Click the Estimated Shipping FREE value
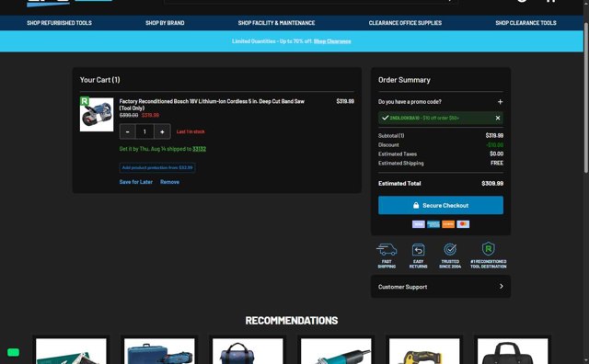Viewport: 589px width, 364px height. pos(497,164)
